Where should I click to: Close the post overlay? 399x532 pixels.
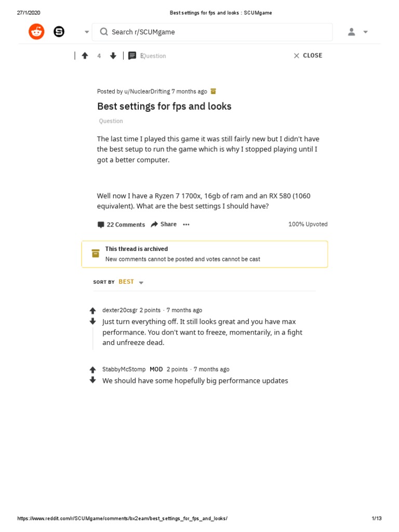[x=308, y=56]
